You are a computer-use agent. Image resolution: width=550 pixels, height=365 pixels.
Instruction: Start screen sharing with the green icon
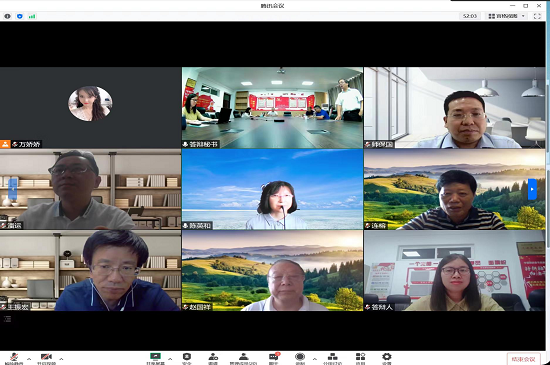point(155,358)
